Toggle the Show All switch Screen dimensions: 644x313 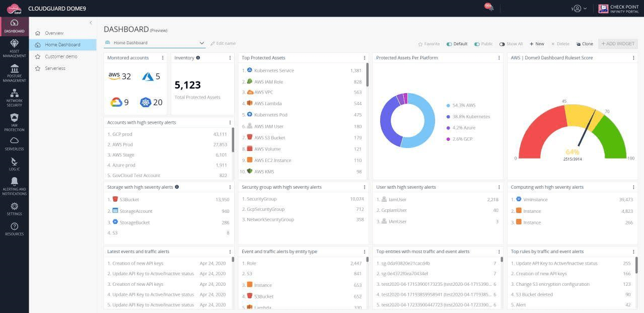tap(502, 44)
